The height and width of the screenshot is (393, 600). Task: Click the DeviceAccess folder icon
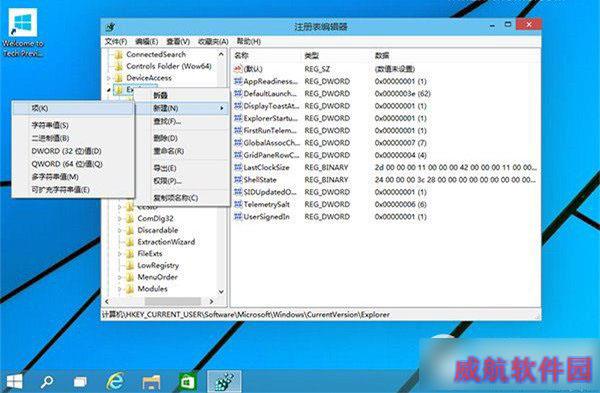119,78
